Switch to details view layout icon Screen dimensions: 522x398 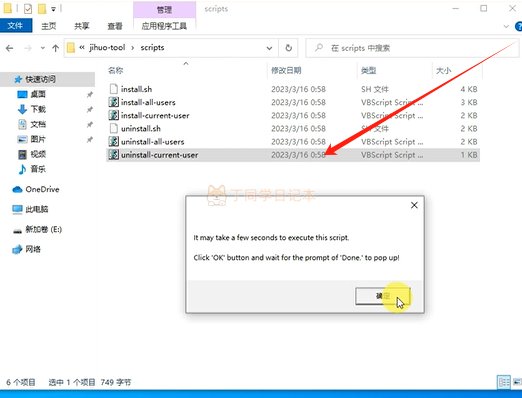[504, 382]
